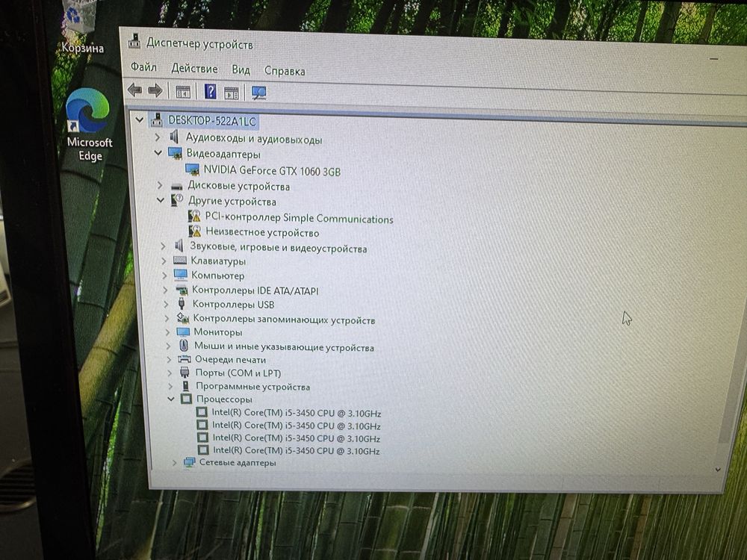Expand the Клавиатуры category

point(164,261)
